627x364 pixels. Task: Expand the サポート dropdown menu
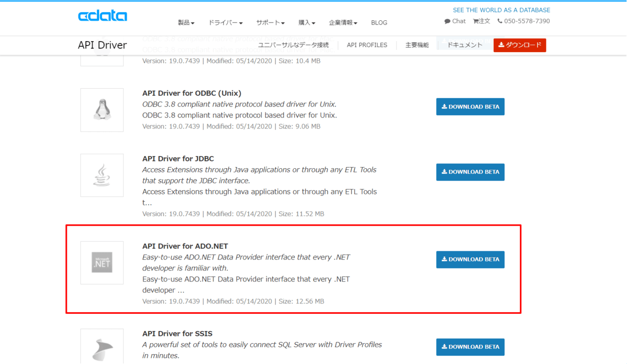tap(270, 23)
